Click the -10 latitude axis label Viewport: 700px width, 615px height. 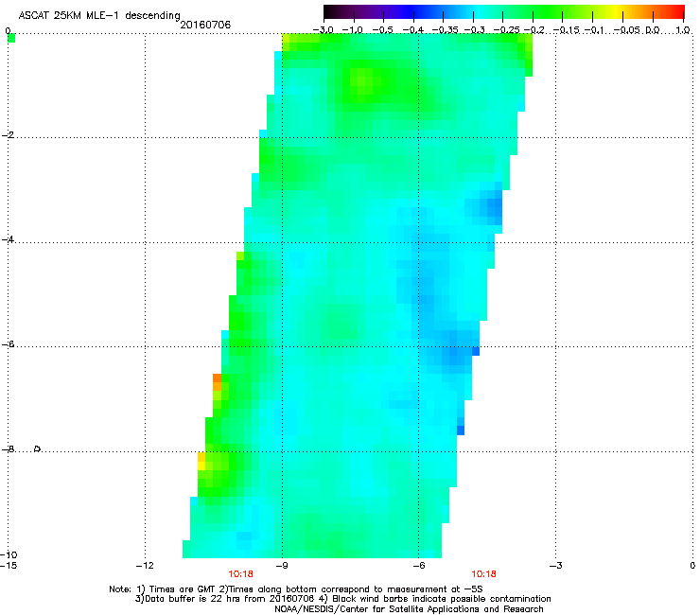pos(9,554)
